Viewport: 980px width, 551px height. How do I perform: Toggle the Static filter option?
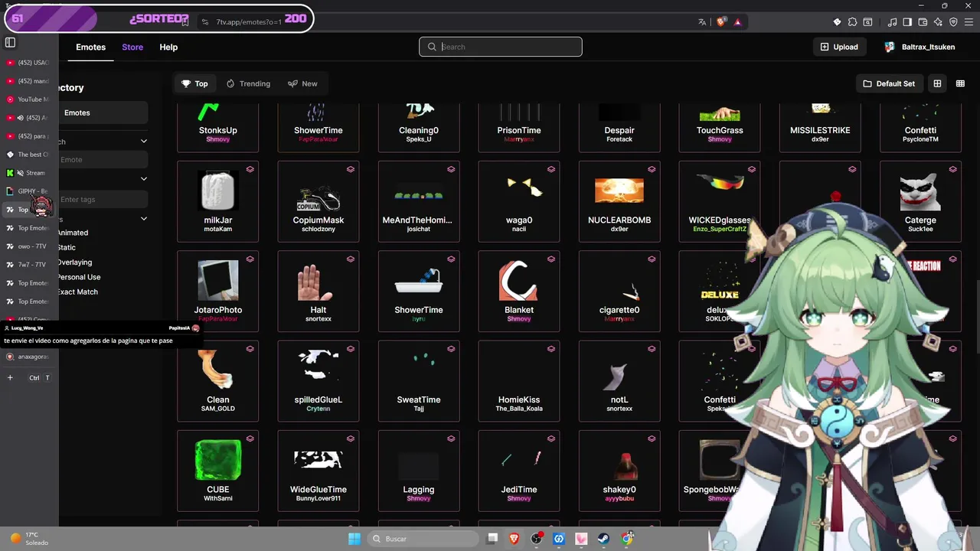(67, 247)
